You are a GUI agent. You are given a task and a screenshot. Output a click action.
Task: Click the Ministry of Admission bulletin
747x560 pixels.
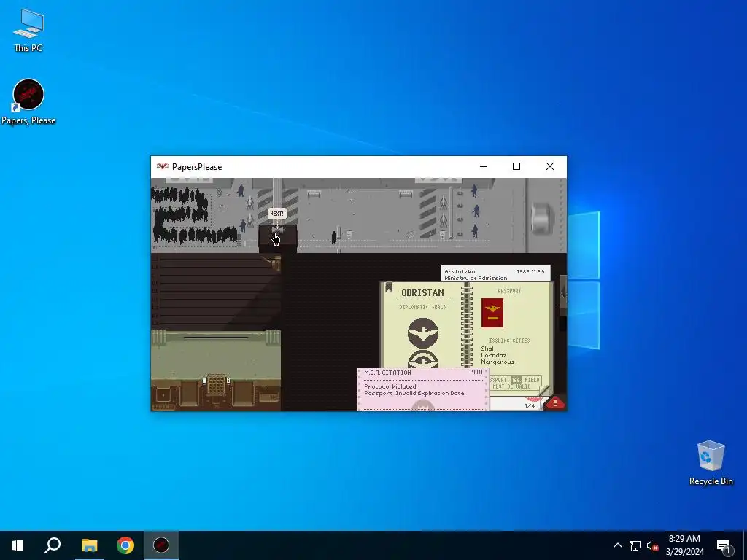point(496,273)
